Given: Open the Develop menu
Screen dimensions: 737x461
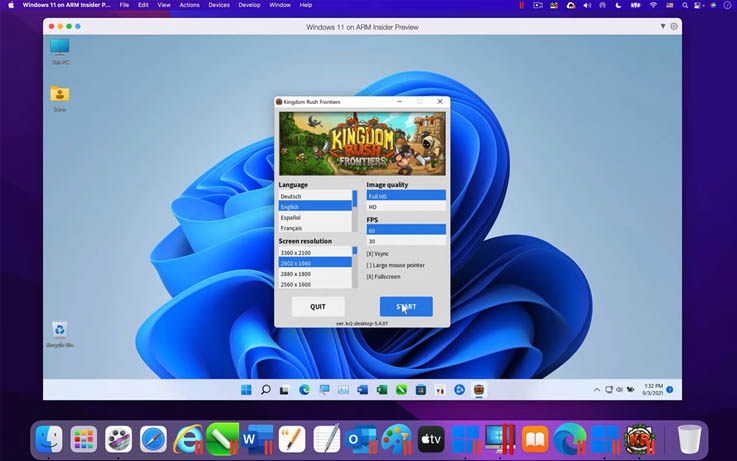Looking at the screenshot, I should click(249, 5).
